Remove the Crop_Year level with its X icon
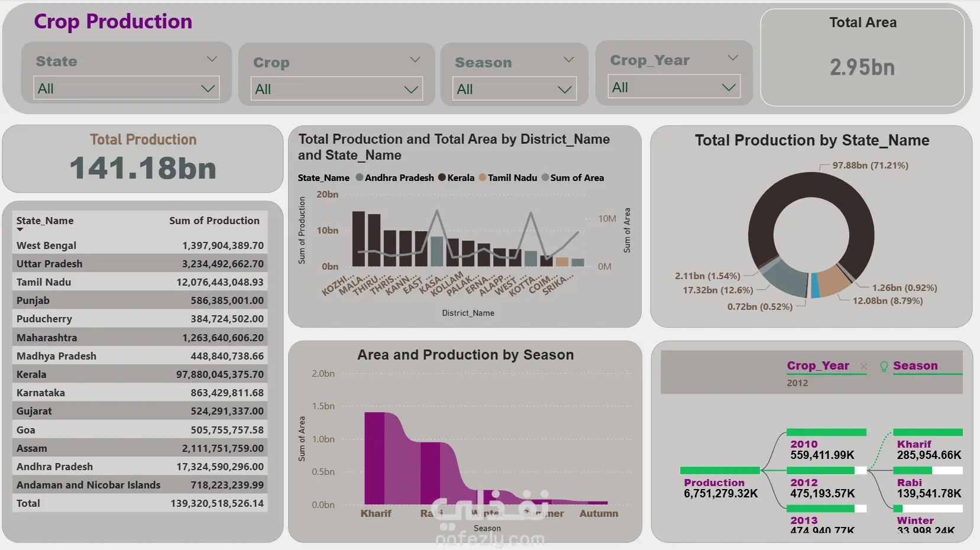 click(863, 367)
